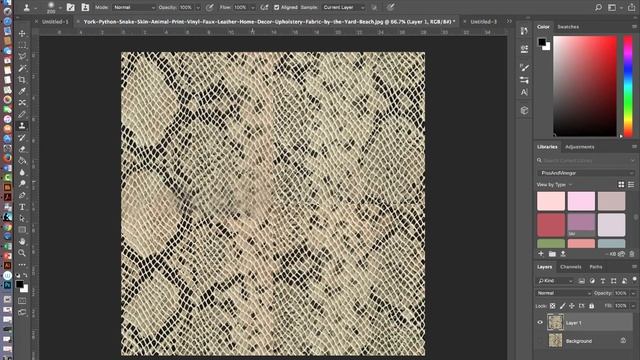
Task: Toggle Quick Mask mode
Action: pos(22,301)
